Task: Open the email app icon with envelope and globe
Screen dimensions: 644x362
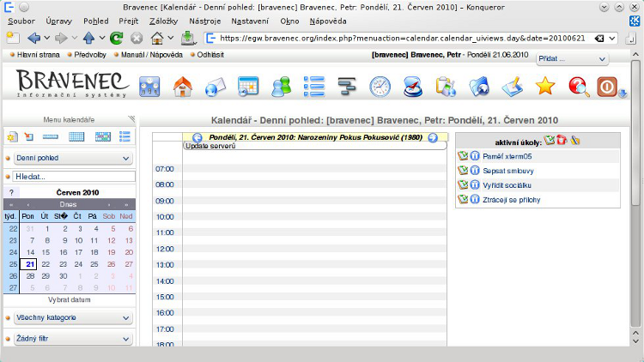Action: click(216, 87)
